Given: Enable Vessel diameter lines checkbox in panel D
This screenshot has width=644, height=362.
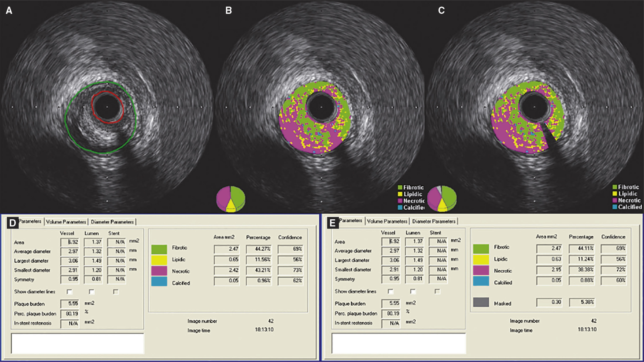Looking at the screenshot, I should point(70,292).
